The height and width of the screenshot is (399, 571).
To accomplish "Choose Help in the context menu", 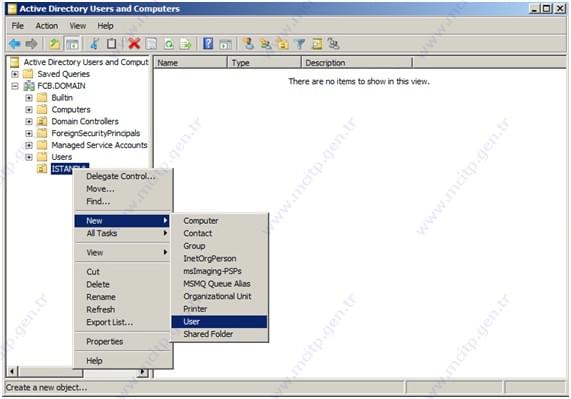I will tap(122, 361).
